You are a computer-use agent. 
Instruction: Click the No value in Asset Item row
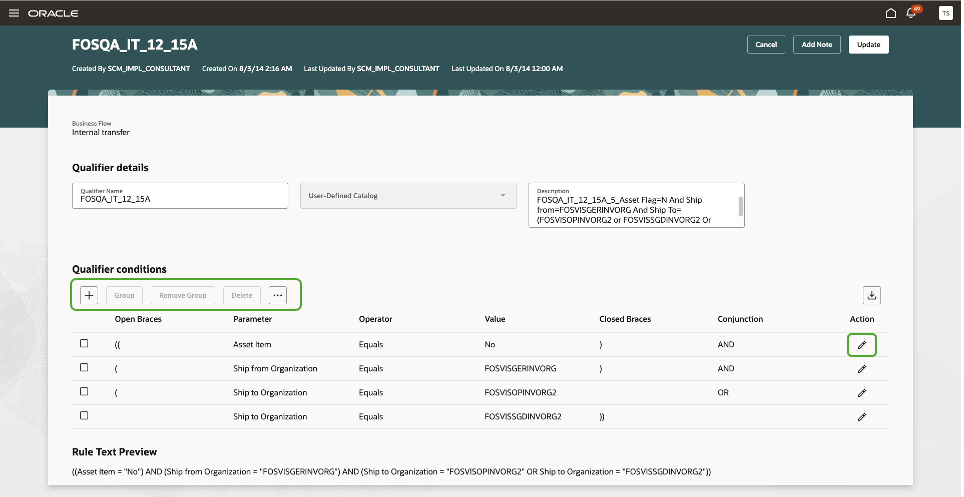(489, 344)
